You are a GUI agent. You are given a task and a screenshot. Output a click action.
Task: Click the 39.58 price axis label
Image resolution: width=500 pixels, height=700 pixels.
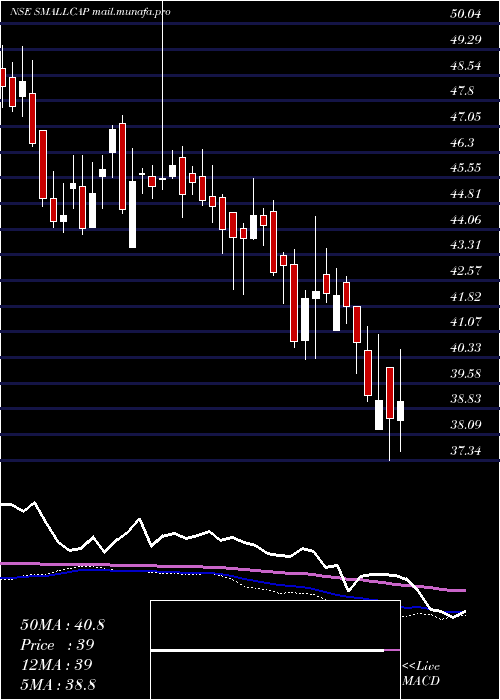466,374
